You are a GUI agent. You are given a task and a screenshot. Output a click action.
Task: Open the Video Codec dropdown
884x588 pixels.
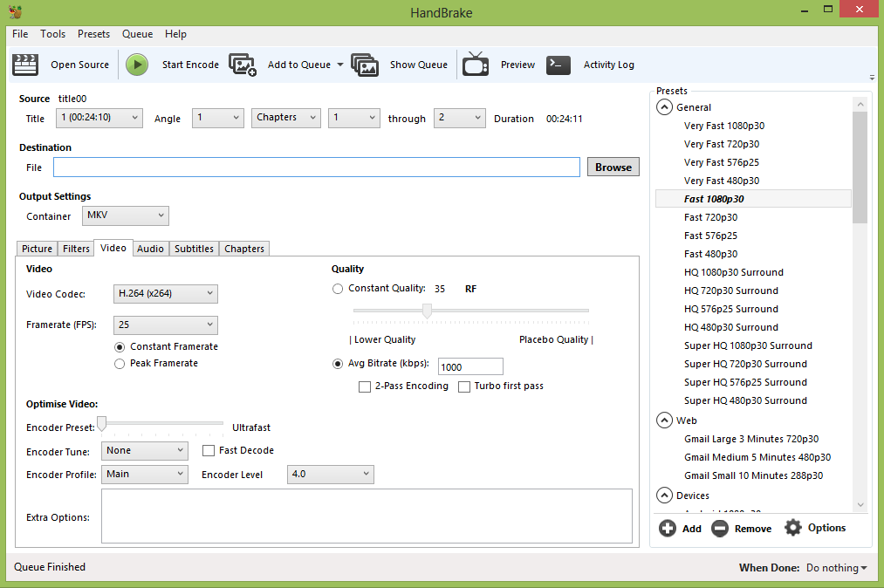point(166,294)
